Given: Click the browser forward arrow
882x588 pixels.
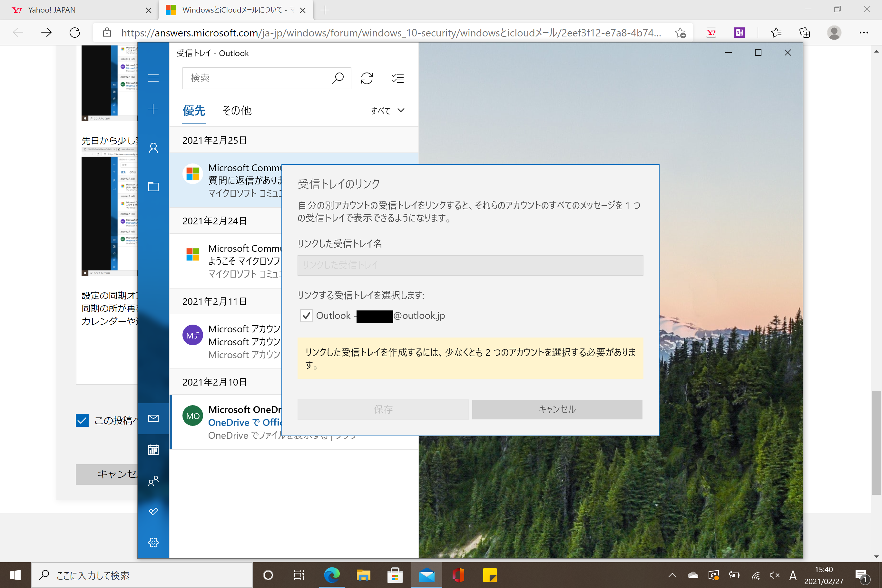Looking at the screenshot, I should pyautogui.click(x=46, y=33).
